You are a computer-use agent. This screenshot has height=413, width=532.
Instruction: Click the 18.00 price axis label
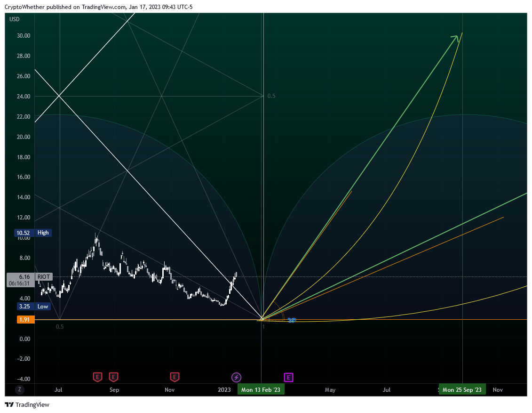[x=24, y=157]
